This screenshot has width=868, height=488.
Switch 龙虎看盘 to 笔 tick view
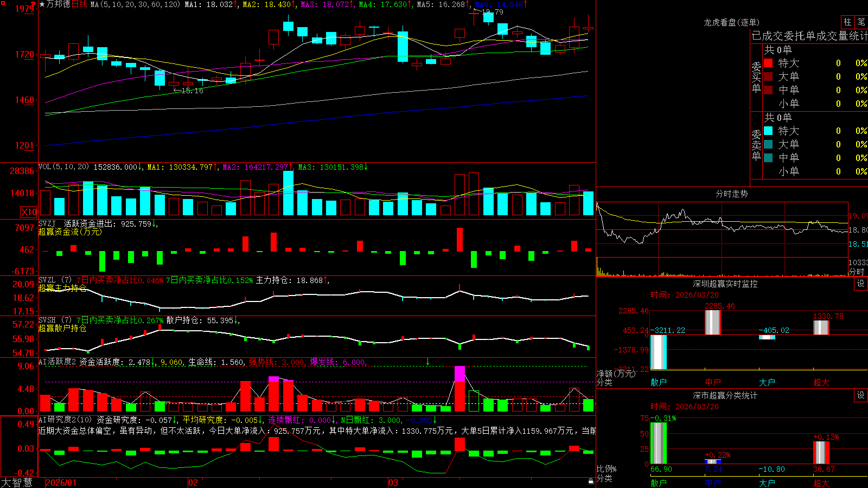coord(861,22)
